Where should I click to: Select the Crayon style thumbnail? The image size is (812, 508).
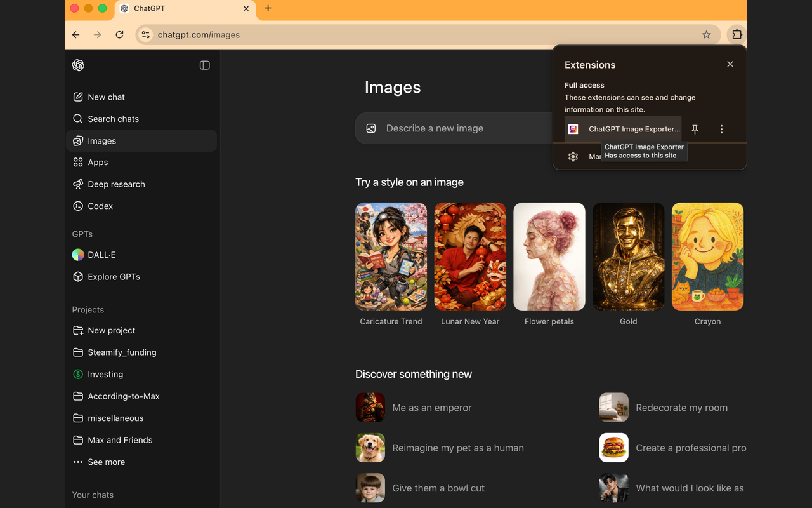[x=707, y=257]
